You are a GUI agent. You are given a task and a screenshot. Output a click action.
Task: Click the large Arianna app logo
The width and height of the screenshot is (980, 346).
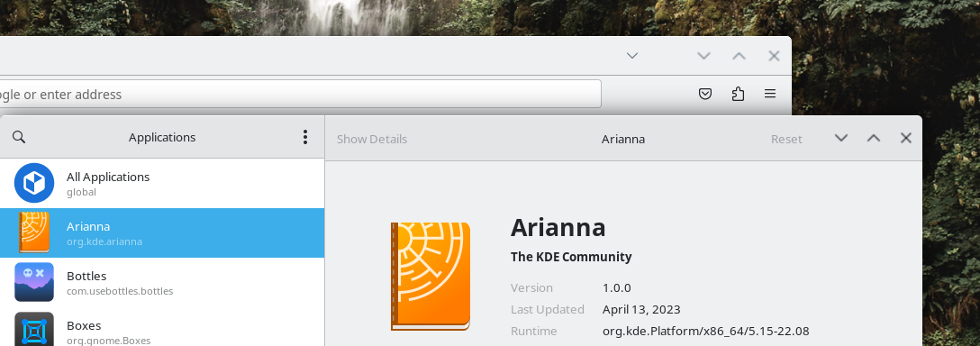click(x=431, y=276)
